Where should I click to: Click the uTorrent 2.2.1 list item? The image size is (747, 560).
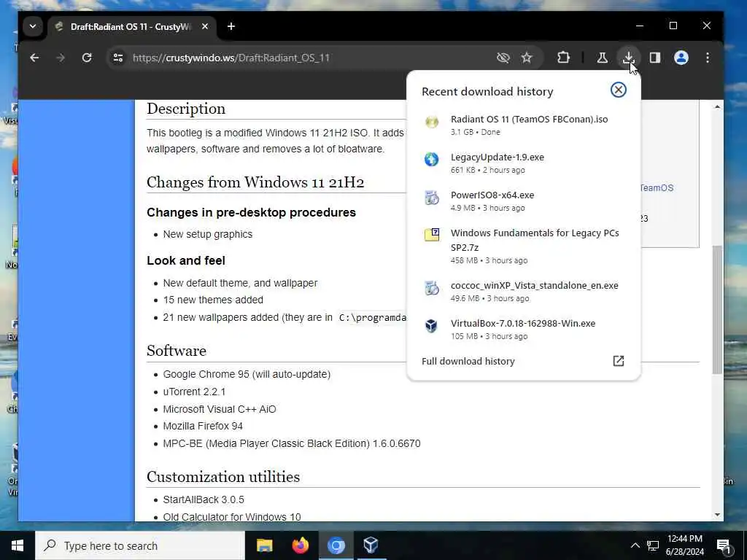(194, 392)
